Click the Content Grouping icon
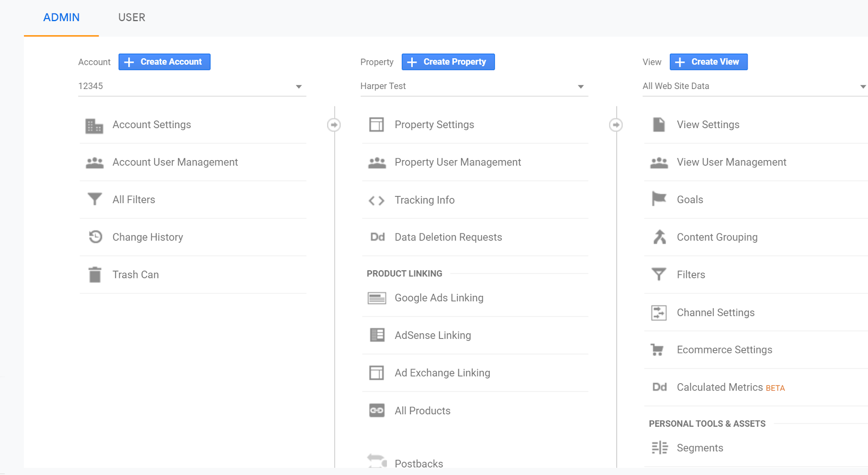Screen dimensions: 868x475 click(659, 237)
